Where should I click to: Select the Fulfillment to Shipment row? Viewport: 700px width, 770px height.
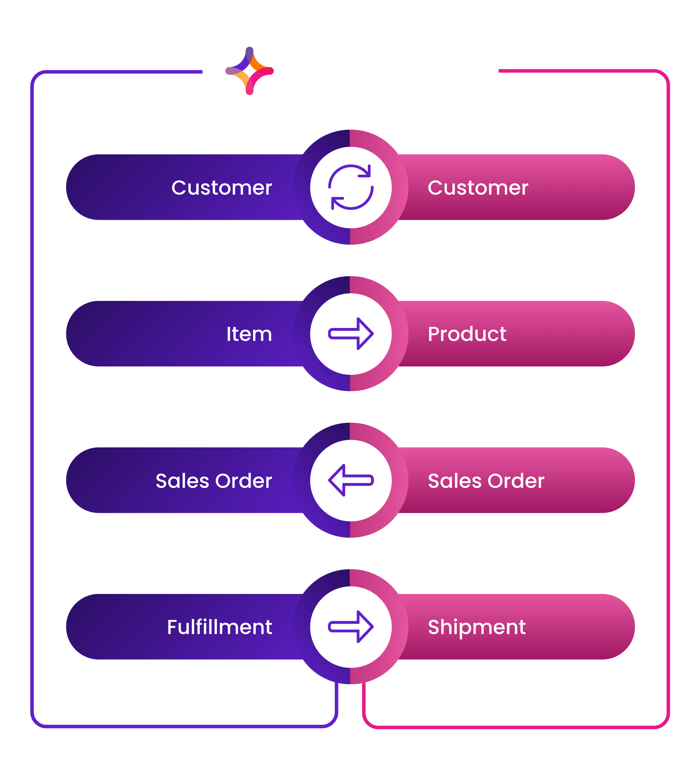349,620
